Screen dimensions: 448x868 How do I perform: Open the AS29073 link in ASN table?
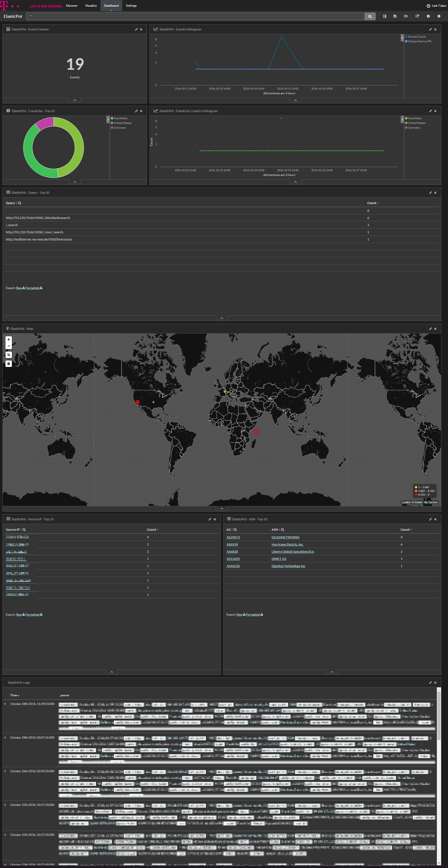(x=233, y=537)
